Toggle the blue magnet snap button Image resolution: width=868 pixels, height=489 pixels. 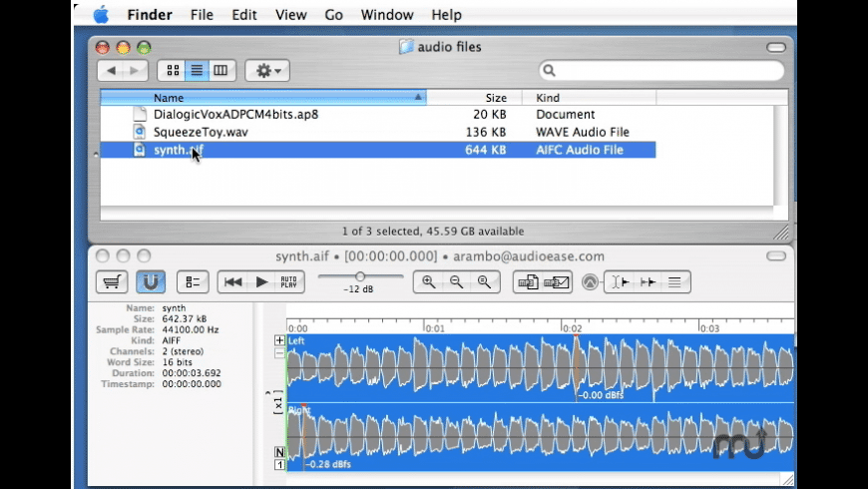click(151, 282)
